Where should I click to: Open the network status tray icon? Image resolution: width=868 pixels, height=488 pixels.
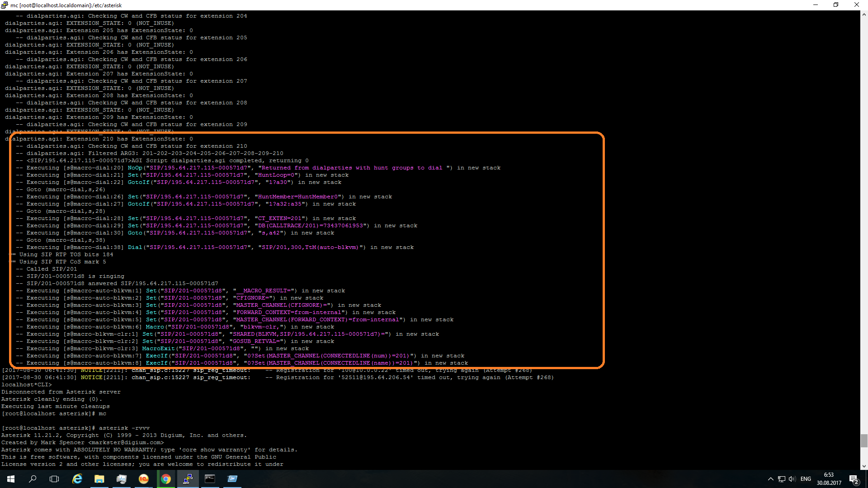click(x=781, y=479)
